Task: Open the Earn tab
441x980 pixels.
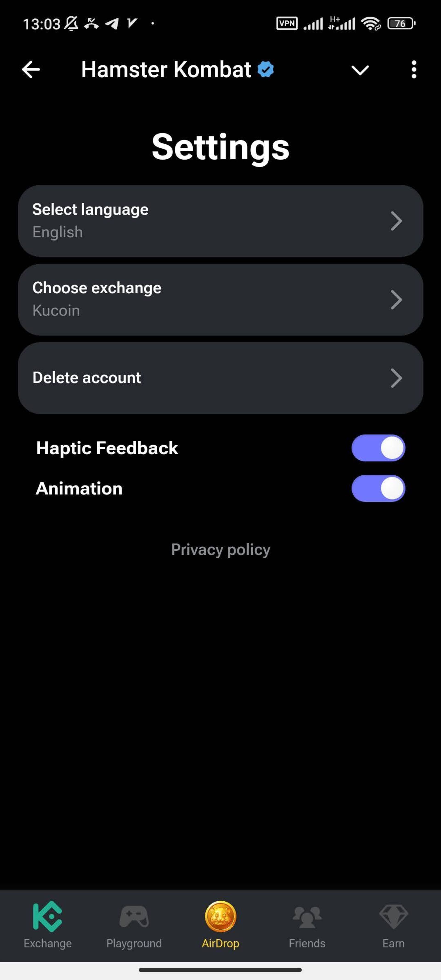Action: click(393, 925)
